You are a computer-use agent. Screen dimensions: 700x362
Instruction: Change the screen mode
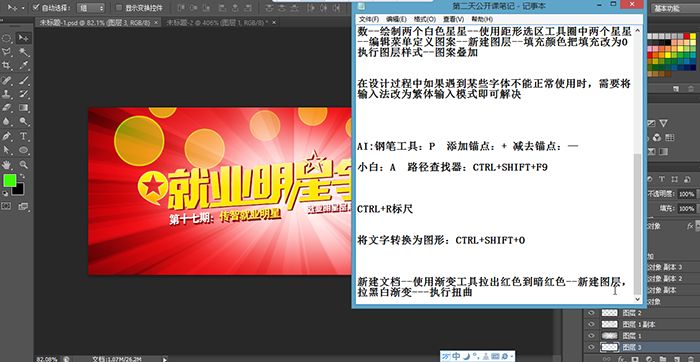(23, 206)
